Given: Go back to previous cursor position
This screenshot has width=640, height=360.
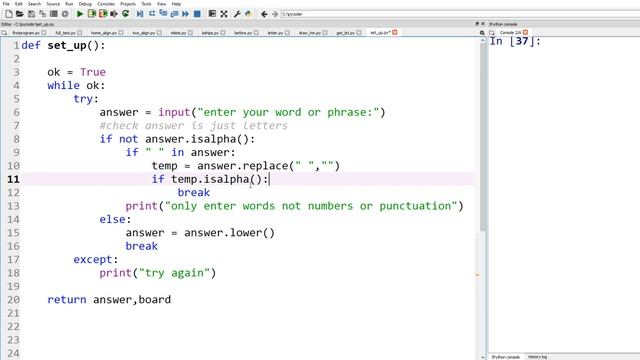Looking at the screenshot, I should 264,14.
